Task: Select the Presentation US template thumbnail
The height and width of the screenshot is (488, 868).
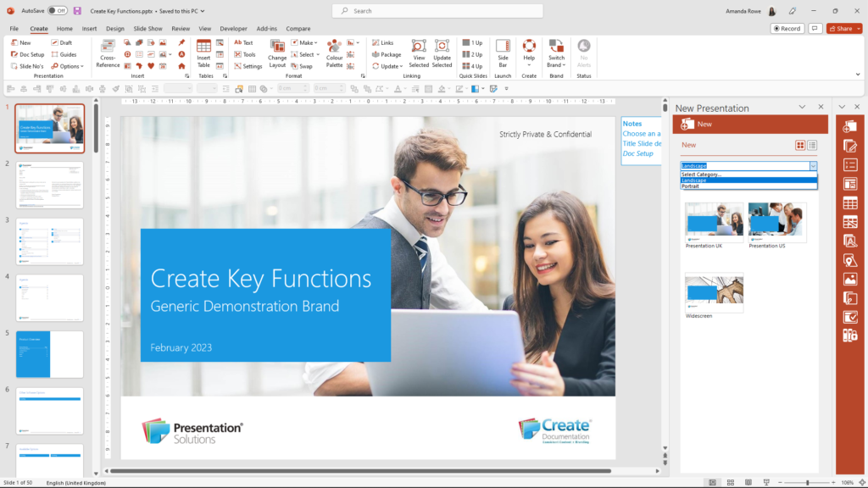Action: pos(776,220)
